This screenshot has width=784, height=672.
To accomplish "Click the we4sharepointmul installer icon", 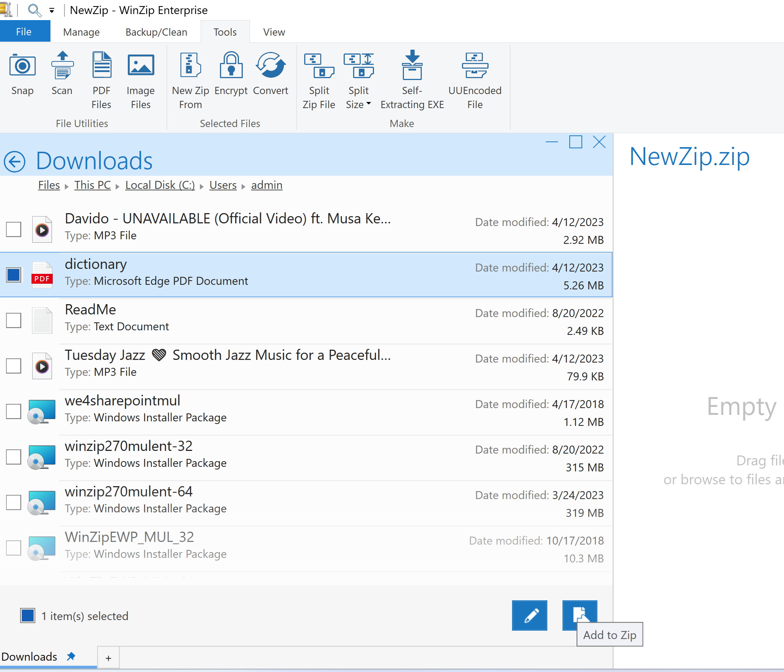I will (41, 411).
